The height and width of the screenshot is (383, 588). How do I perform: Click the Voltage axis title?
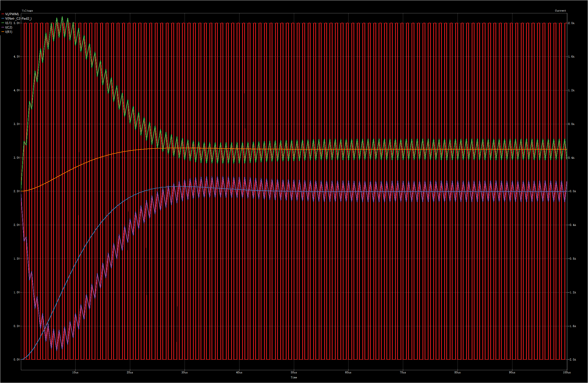point(27,11)
